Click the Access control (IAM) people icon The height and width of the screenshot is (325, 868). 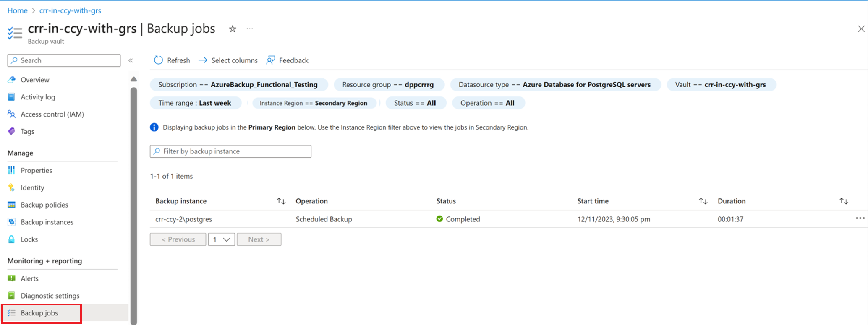(x=12, y=114)
